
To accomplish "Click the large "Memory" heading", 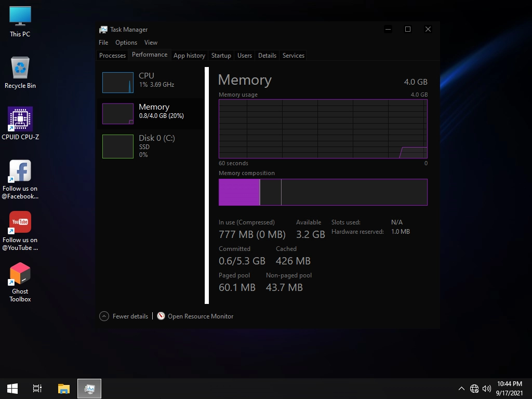I will click(x=245, y=80).
